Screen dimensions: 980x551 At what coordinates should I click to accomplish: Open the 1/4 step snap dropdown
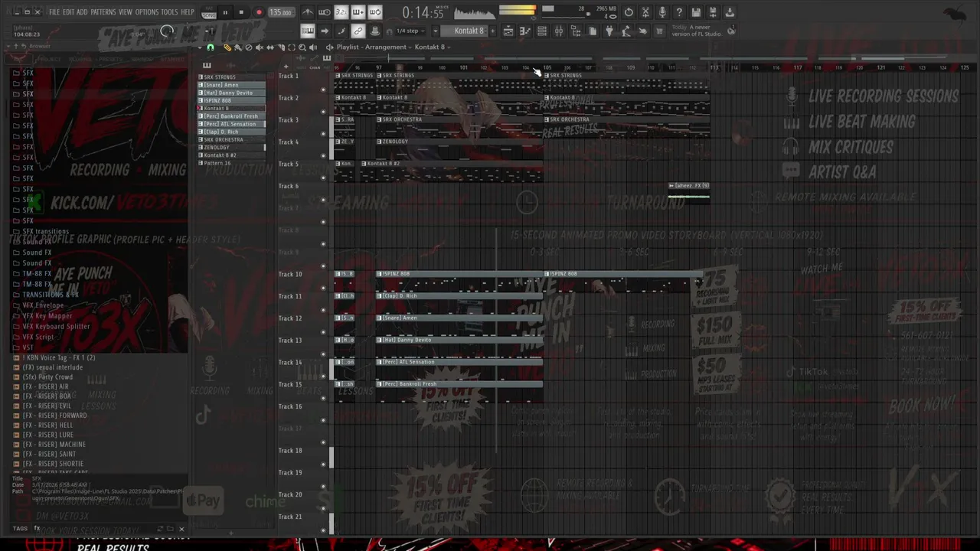click(x=410, y=31)
